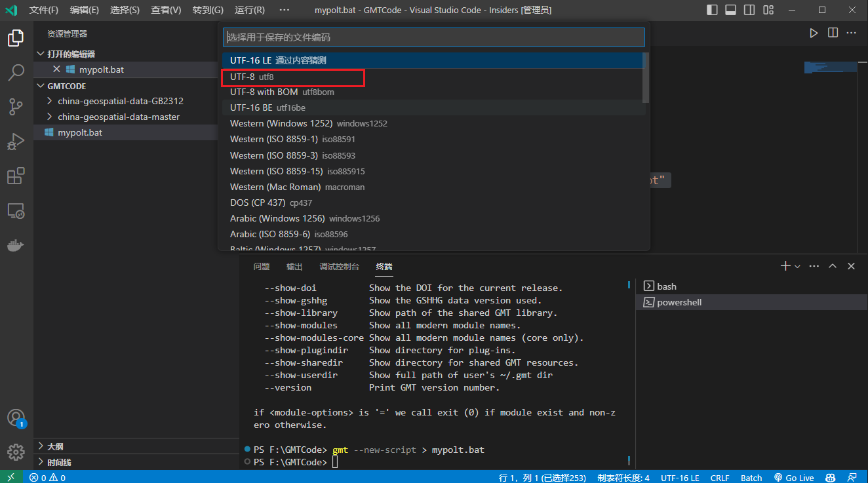Image resolution: width=868 pixels, height=483 pixels.
Task: Click errors and warnings count in status bar
Action: [47, 478]
